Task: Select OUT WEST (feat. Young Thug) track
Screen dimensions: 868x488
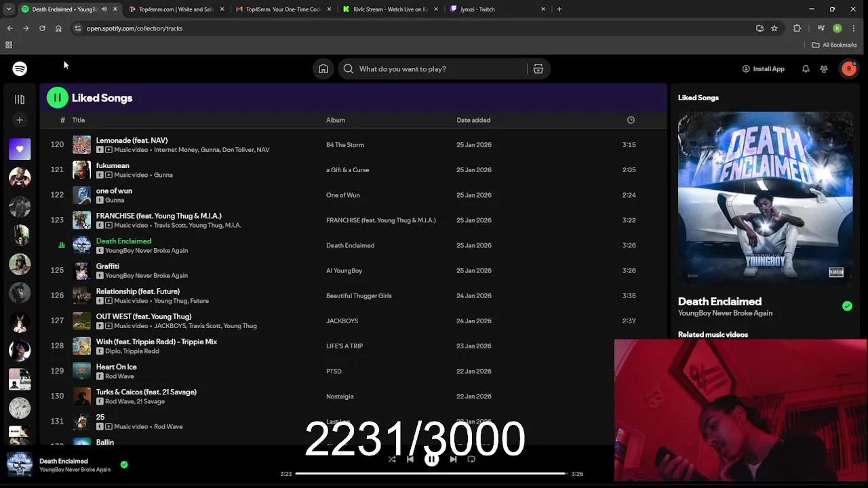Action: tap(144, 317)
